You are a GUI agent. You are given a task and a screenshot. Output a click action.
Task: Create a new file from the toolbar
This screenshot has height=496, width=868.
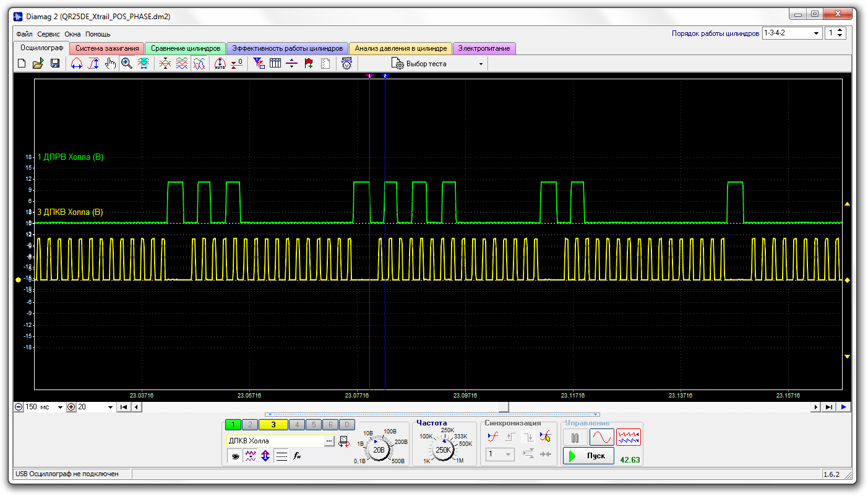[x=22, y=63]
